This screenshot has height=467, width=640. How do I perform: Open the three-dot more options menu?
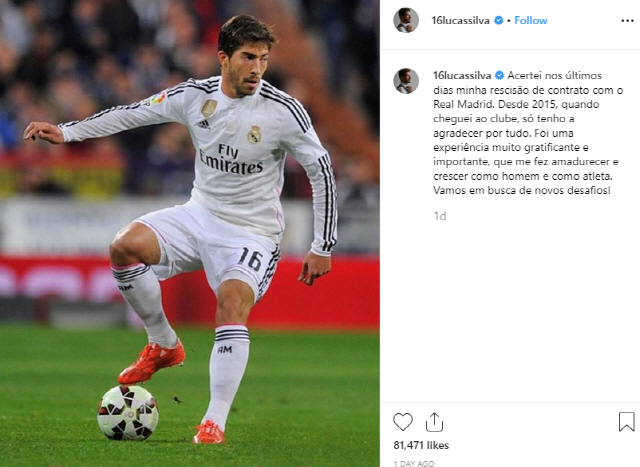(x=627, y=21)
